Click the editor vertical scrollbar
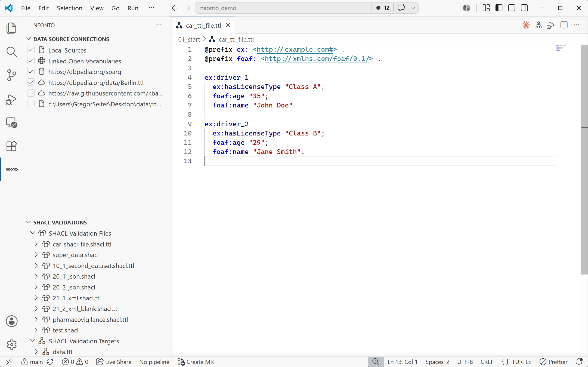 click(584, 159)
